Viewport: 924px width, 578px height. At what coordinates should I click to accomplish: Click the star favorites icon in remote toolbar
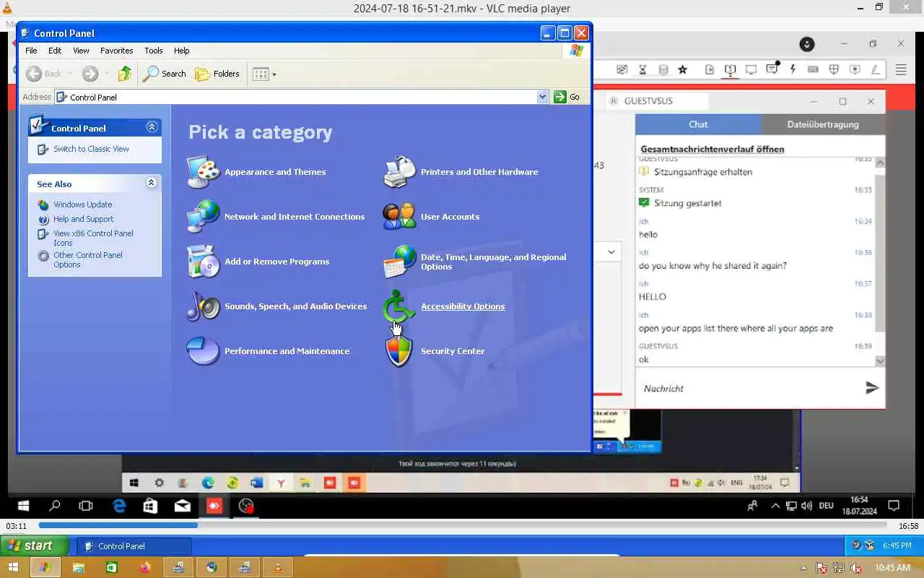tap(683, 69)
